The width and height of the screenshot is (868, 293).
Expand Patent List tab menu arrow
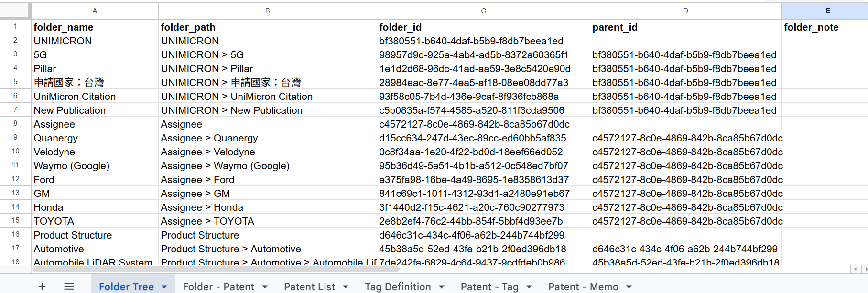tap(346, 287)
